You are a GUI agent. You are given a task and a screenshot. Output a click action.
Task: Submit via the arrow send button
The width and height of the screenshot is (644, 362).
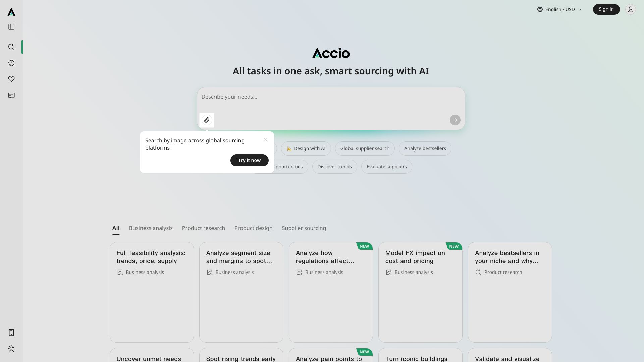coord(454,120)
